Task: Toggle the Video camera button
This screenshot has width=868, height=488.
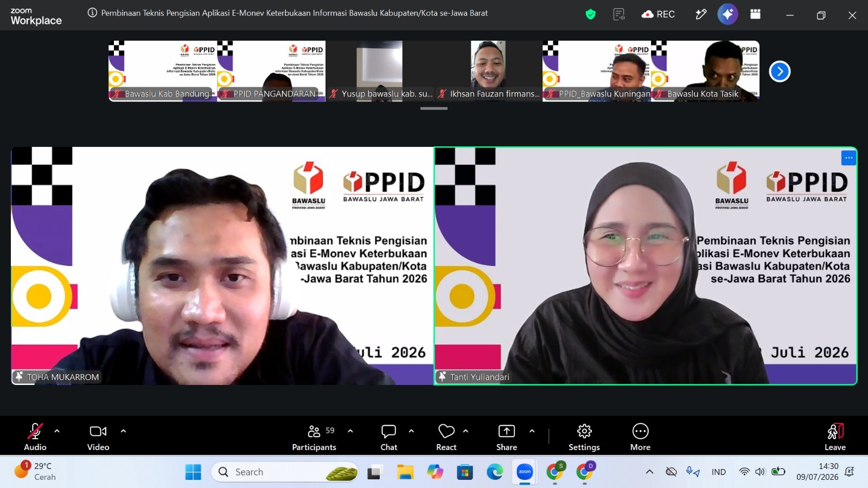Action: click(x=98, y=436)
